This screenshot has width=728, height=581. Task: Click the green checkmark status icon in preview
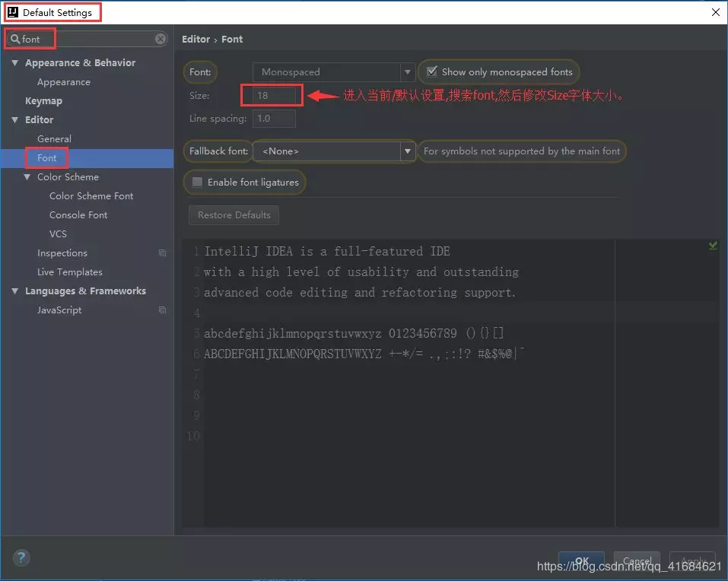point(713,246)
